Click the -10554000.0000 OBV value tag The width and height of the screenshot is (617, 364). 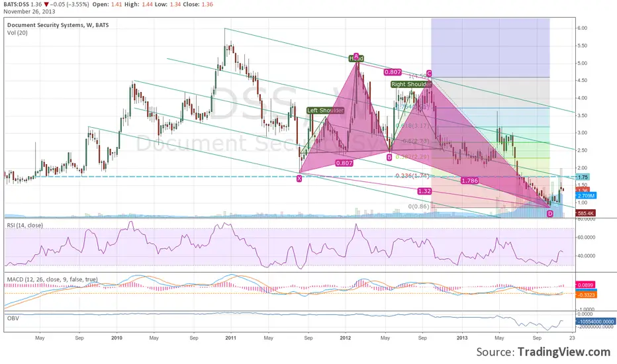(595, 322)
